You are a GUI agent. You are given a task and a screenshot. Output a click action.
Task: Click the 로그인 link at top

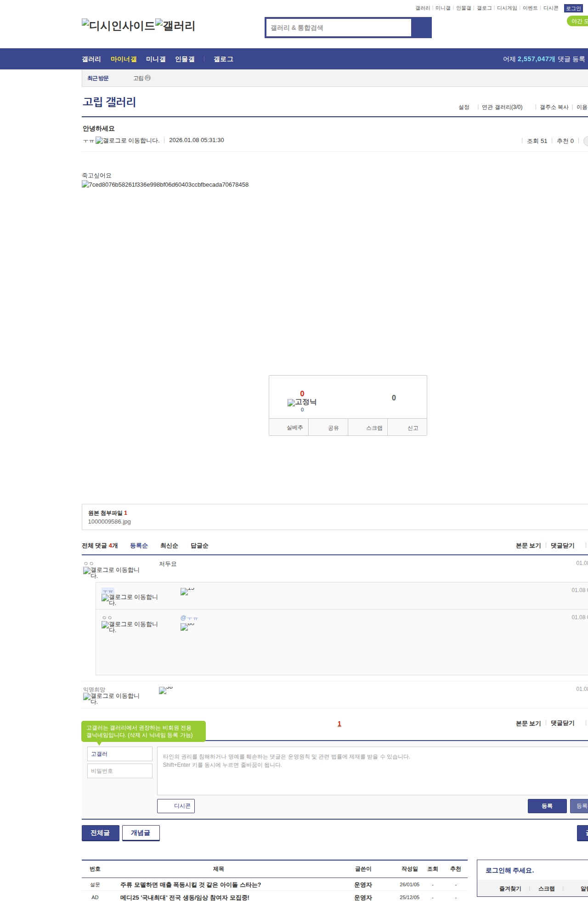(x=573, y=8)
